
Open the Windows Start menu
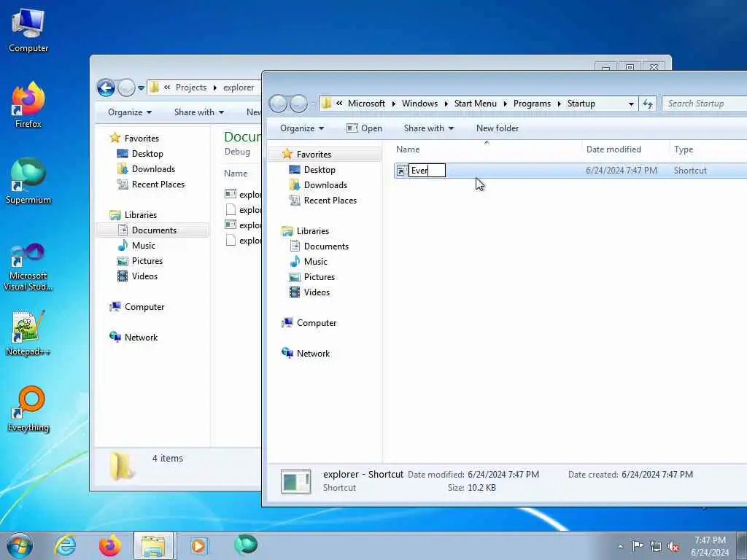(20, 545)
